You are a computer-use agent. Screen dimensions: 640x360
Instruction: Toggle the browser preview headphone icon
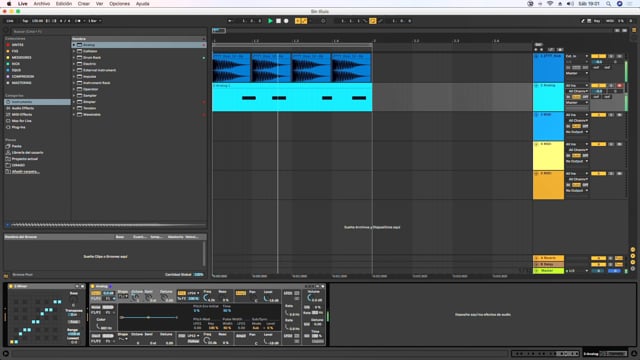coord(7,224)
